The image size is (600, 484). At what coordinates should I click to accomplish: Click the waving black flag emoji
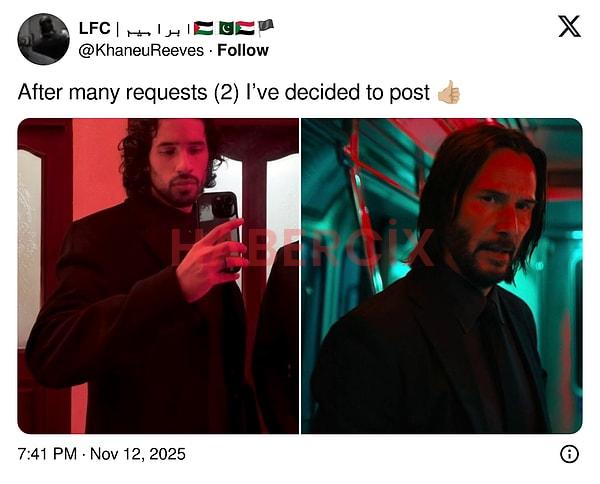tap(266, 28)
